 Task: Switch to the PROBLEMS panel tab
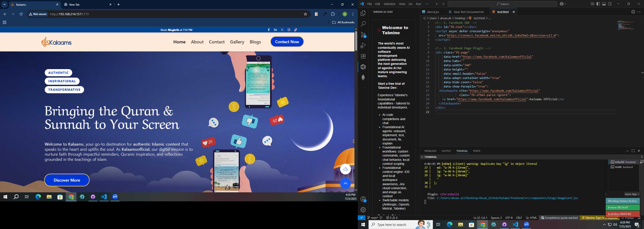[x=430, y=151]
